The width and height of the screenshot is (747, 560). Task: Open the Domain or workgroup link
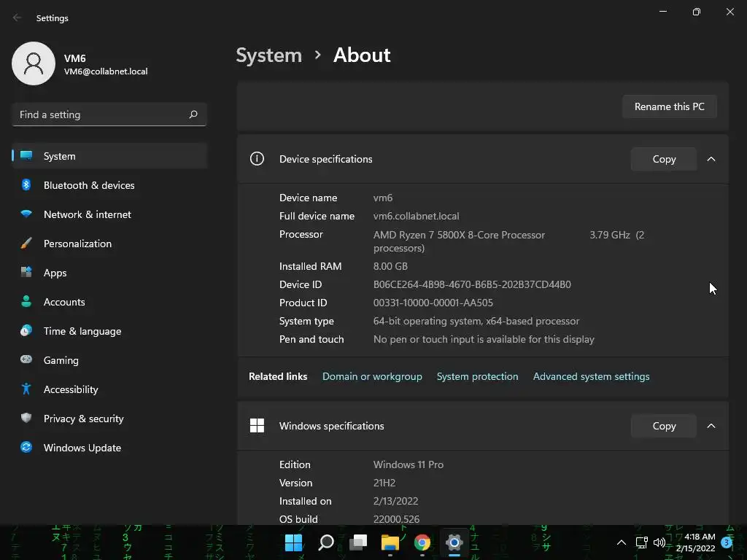pos(372,376)
